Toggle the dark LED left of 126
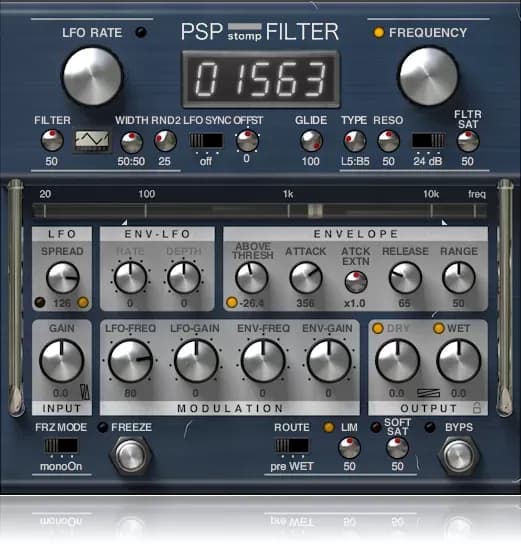Image resolution: width=521 pixels, height=544 pixels. coord(40,303)
